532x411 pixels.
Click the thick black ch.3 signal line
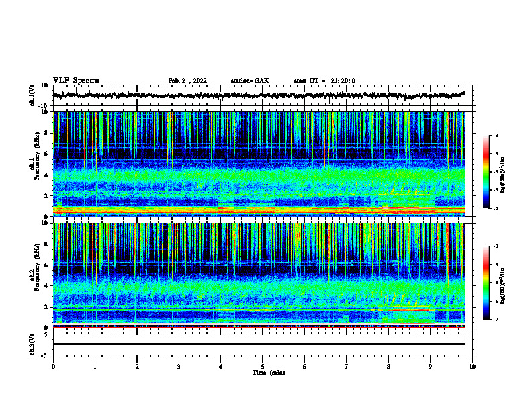tap(259, 344)
